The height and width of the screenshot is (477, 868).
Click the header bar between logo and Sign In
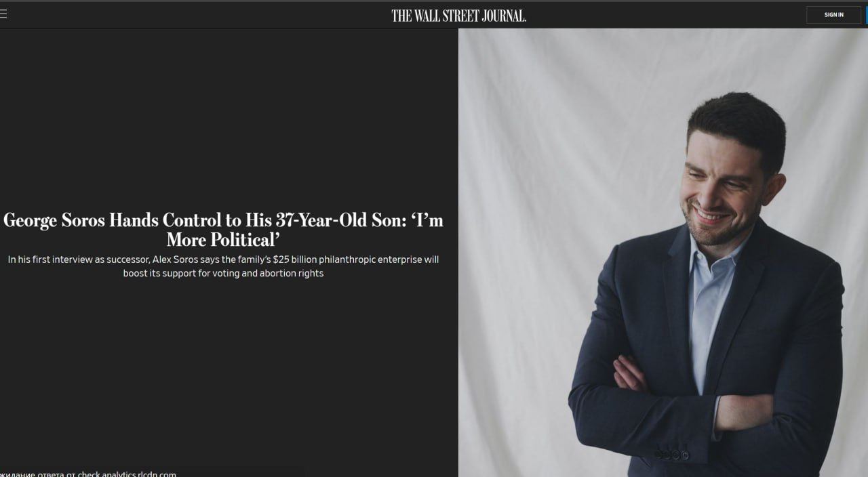point(665,15)
